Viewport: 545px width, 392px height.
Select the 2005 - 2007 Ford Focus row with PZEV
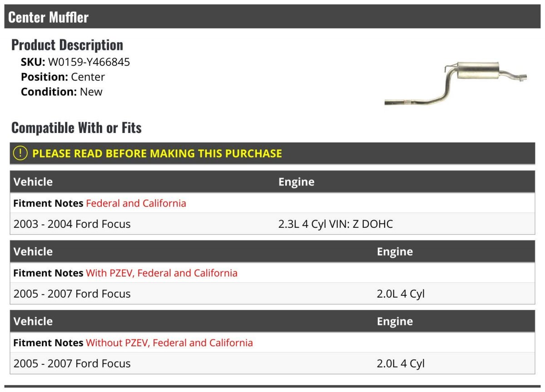(x=272, y=294)
